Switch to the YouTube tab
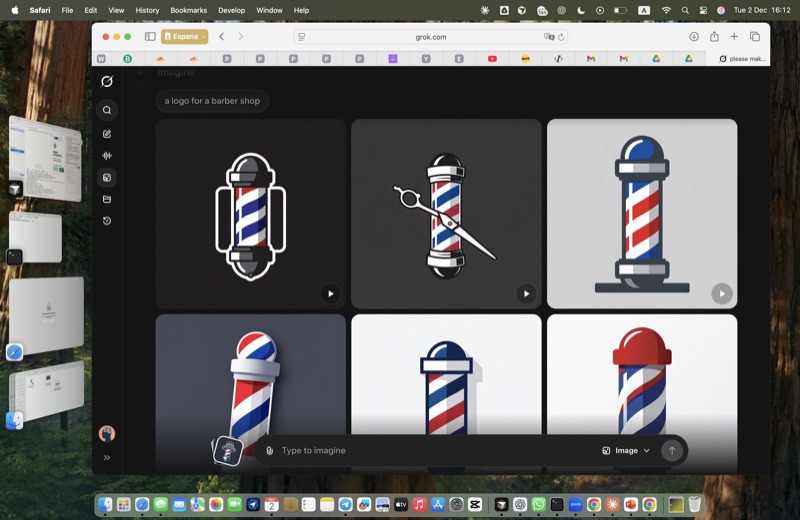Image resolution: width=800 pixels, height=520 pixels. 492,59
